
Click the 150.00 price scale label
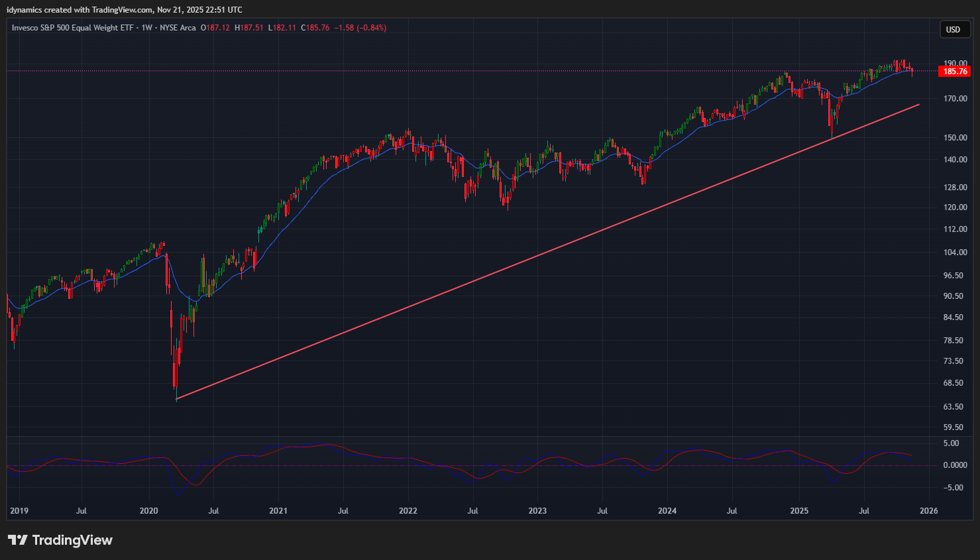(955, 138)
